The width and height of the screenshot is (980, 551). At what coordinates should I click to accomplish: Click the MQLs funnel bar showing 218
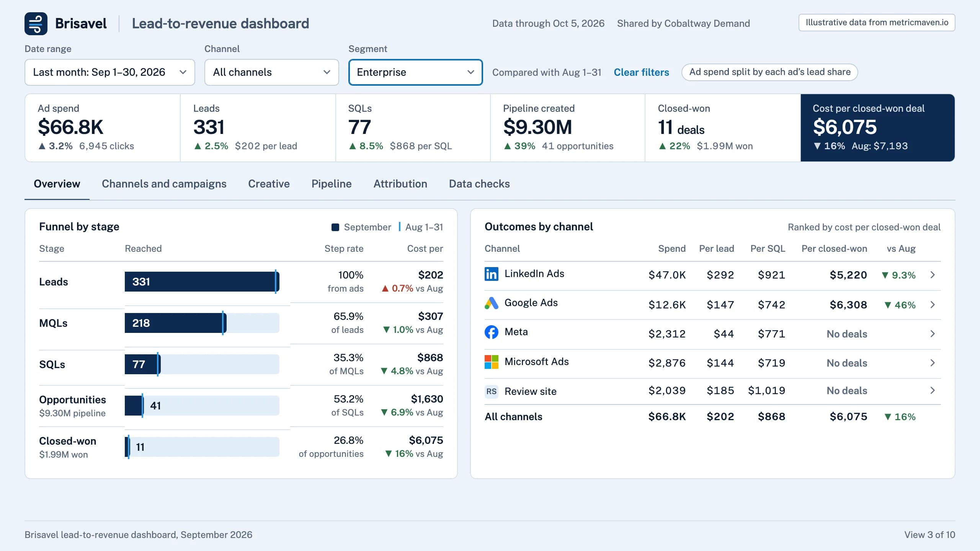coord(175,323)
